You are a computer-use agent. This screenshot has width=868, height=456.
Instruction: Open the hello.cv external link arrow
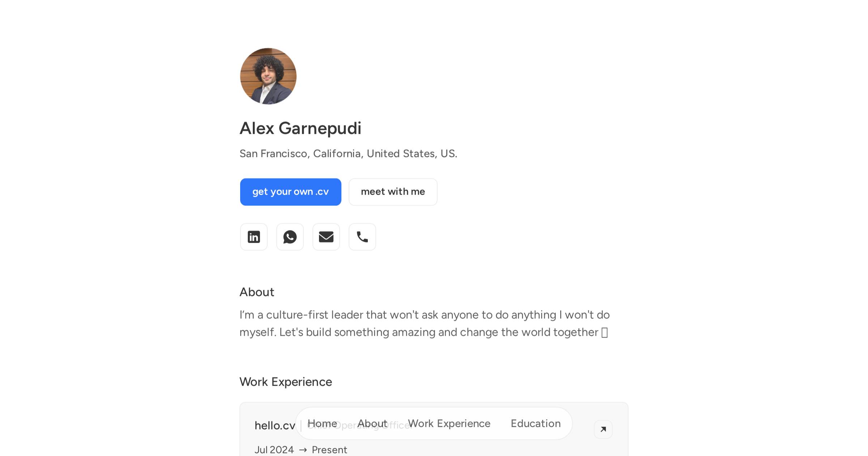pos(603,429)
